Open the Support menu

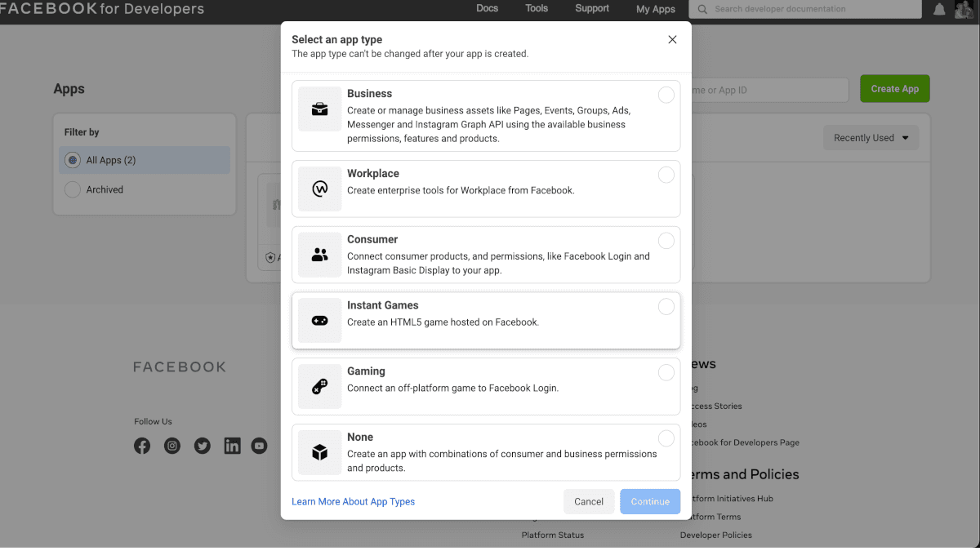coord(592,8)
